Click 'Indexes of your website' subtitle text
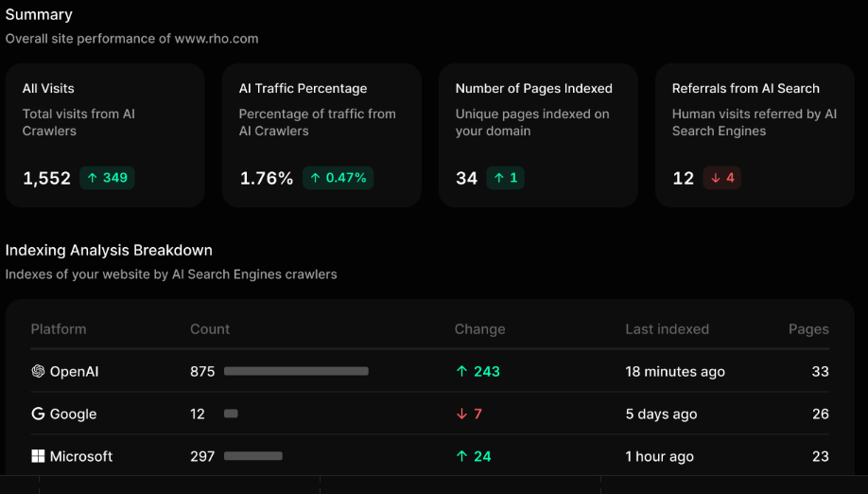Screen dimensions: 868x494 (171, 274)
